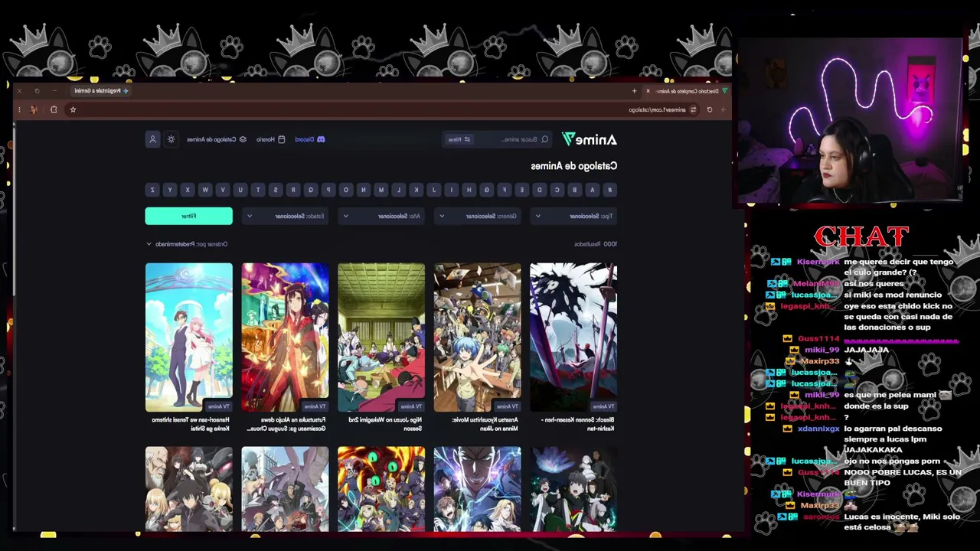
Task: Go to Horario in the navbar
Action: coord(270,139)
